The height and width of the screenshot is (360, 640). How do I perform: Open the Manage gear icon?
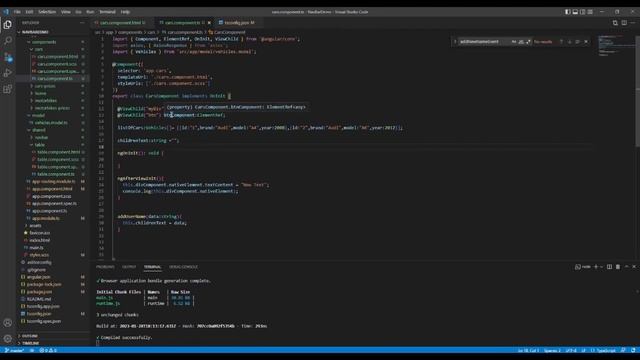(x=7, y=339)
